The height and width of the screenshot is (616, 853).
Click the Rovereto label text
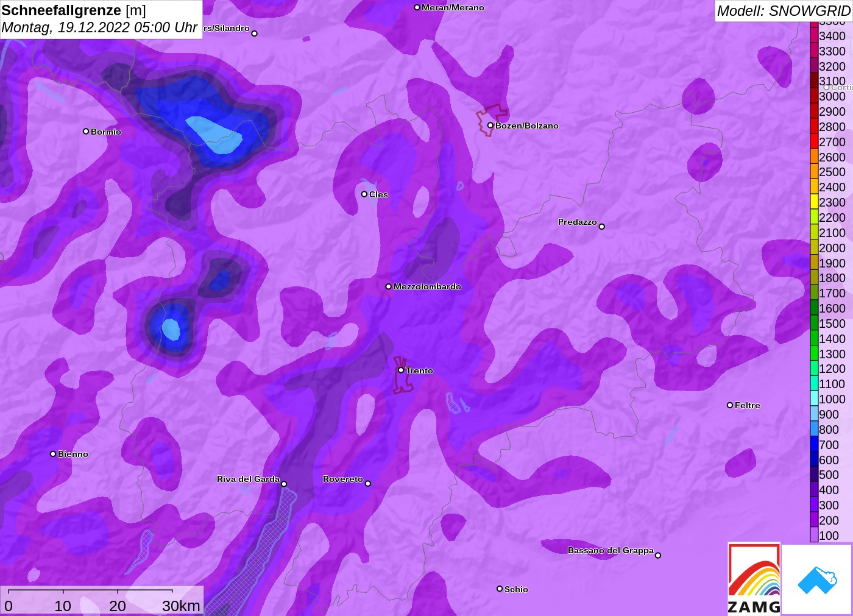343,479
